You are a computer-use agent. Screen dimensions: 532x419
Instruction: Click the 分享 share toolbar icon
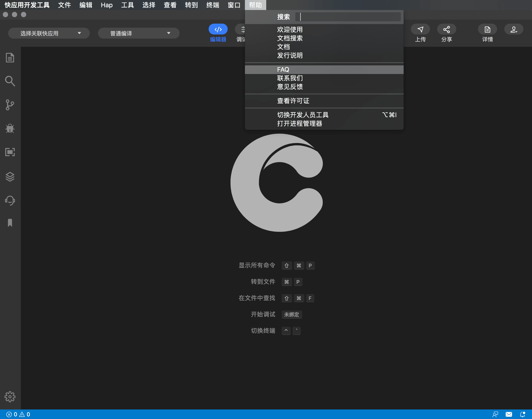(x=447, y=30)
